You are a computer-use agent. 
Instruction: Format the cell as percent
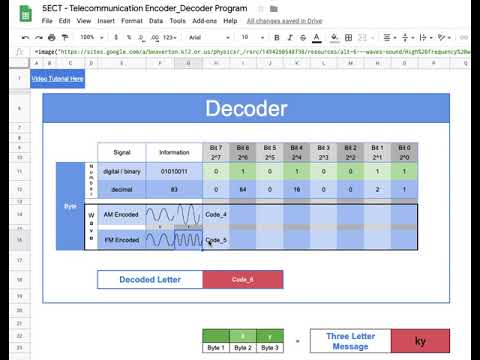click(x=129, y=37)
